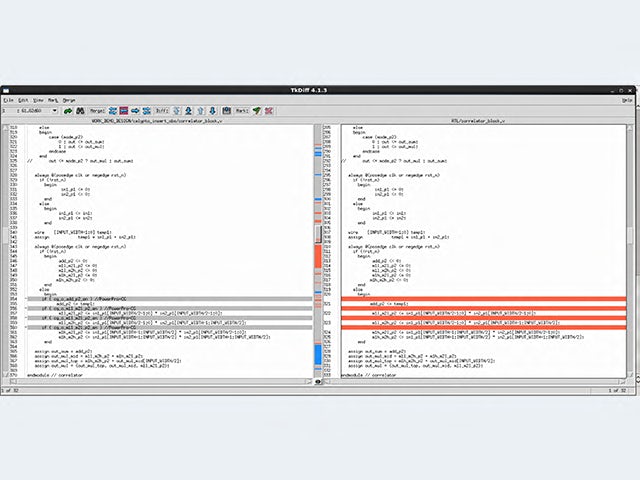The height and width of the screenshot is (480, 640).
Task: Choose merge left-then-right icon
Action: (113, 111)
